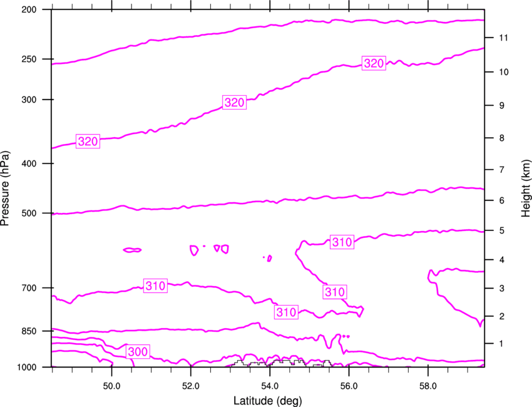Image resolution: width=532 pixels, height=407 pixels.
Task: Click the 11 km height tick label
Action: pos(503,38)
